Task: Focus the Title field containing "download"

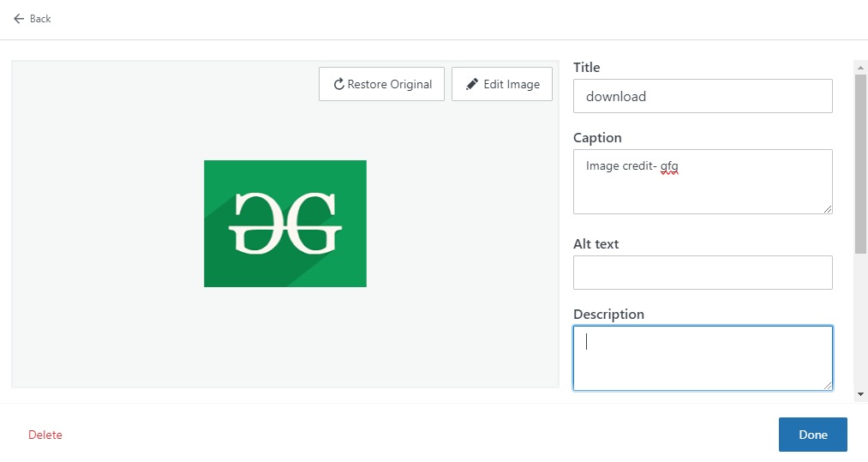Action: tap(703, 96)
